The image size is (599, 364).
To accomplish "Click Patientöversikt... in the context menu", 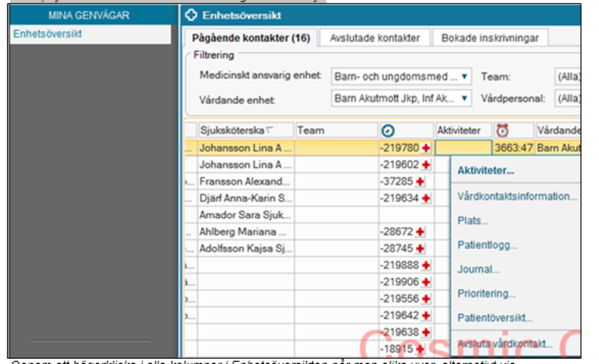I will pyautogui.click(x=495, y=318).
